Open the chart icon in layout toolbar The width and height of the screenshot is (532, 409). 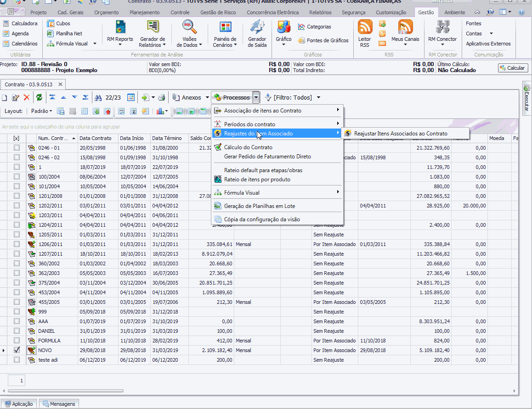point(160,111)
